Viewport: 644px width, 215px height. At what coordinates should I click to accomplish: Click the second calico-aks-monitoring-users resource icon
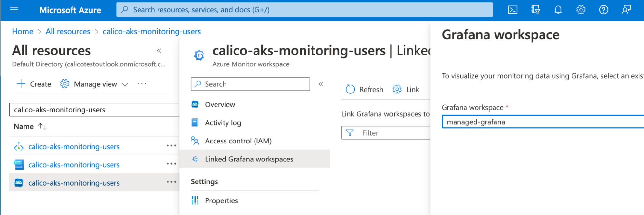19,164
